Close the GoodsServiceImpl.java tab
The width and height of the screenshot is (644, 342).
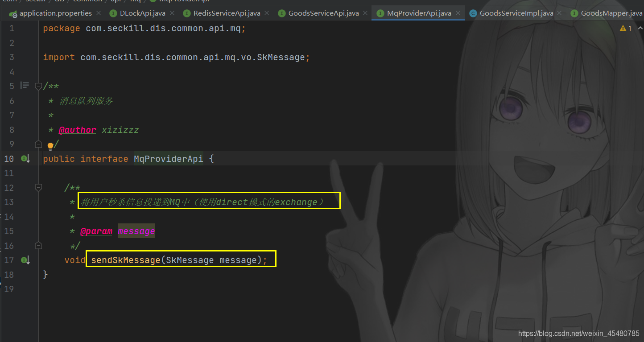tap(560, 13)
